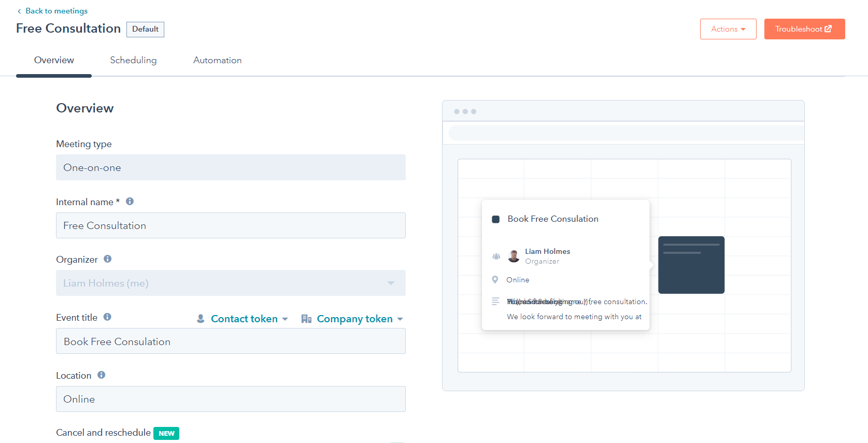Click 'Book Free Consulation' preview title
868x443 pixels.
pyautogui.click(x=553, y=219)
